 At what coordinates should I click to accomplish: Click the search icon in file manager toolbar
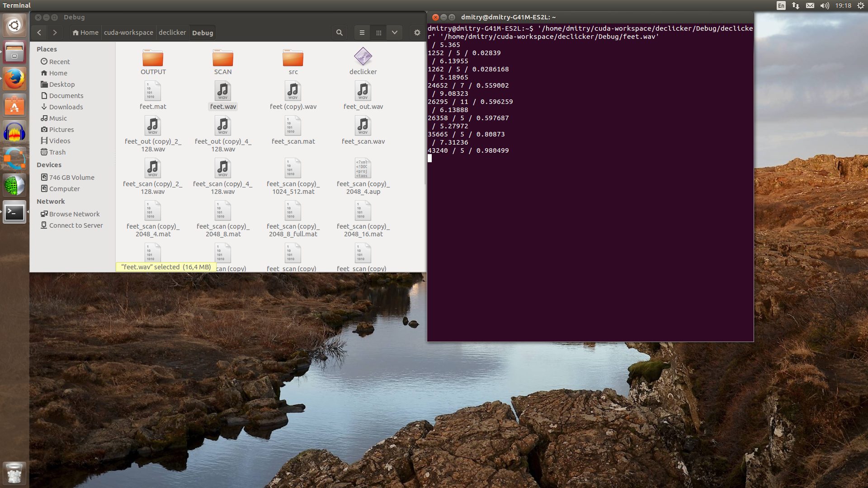[339, 33]
